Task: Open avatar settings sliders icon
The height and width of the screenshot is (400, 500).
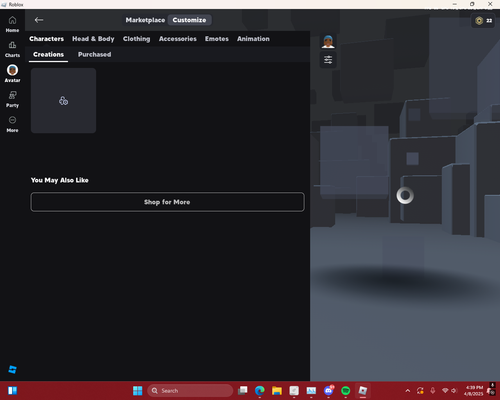Action: (x=328, y=60)
